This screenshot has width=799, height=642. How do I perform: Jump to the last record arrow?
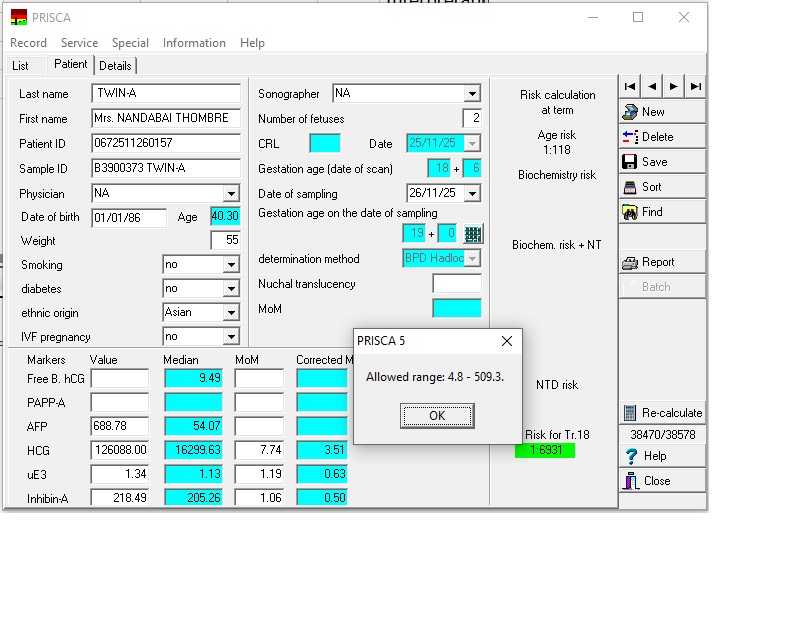coord(696,87)
